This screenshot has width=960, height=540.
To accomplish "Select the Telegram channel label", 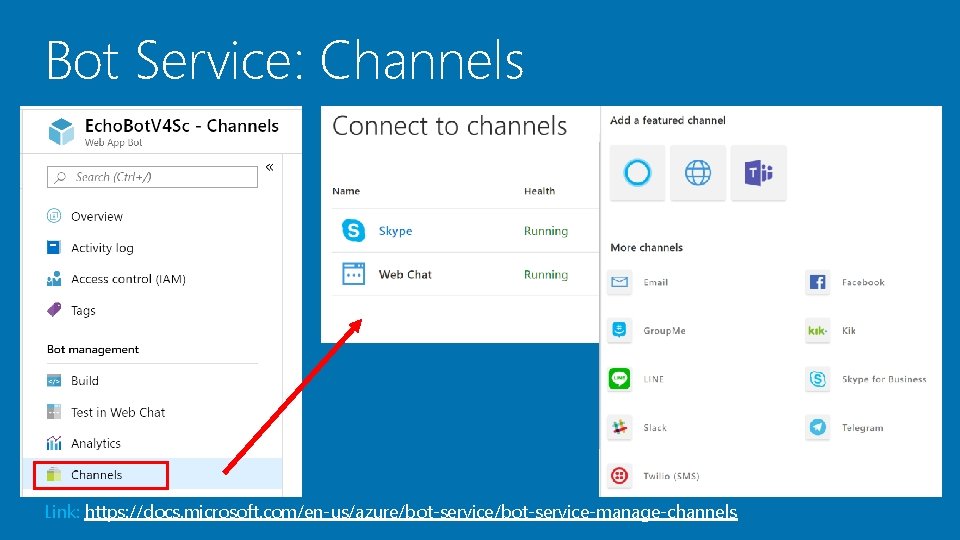I will [x=862, y=427].
